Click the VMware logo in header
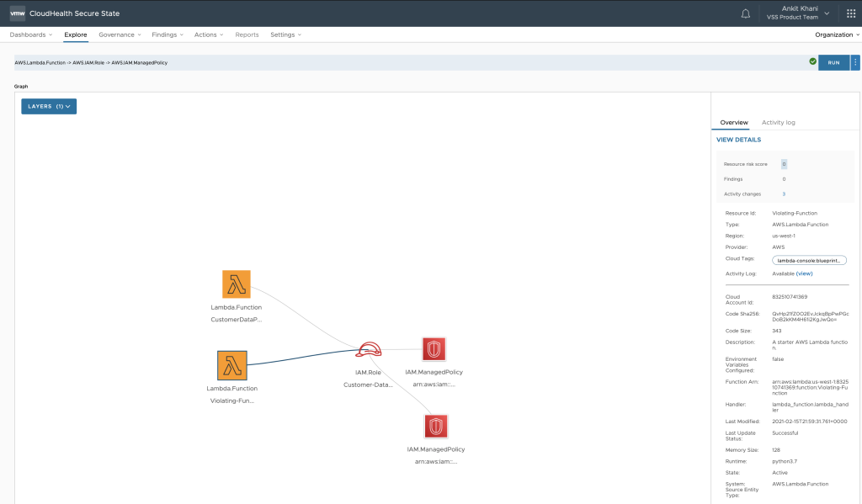Screen dimensions: 862x504 point(18,13)
